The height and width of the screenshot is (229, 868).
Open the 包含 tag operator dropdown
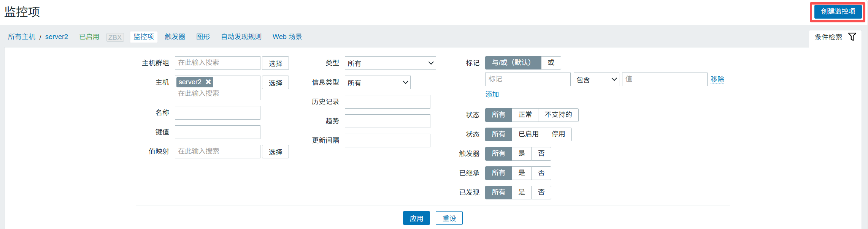596,79
